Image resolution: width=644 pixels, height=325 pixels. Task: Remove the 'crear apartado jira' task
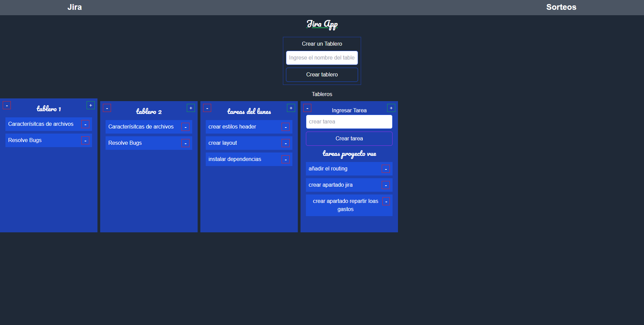(386, 185)
